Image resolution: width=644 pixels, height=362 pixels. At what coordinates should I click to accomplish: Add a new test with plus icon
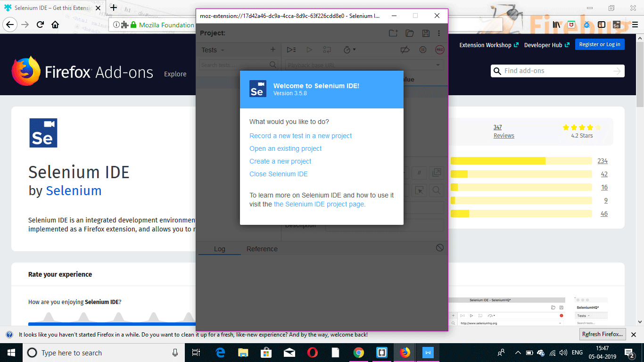pos(272,49)
